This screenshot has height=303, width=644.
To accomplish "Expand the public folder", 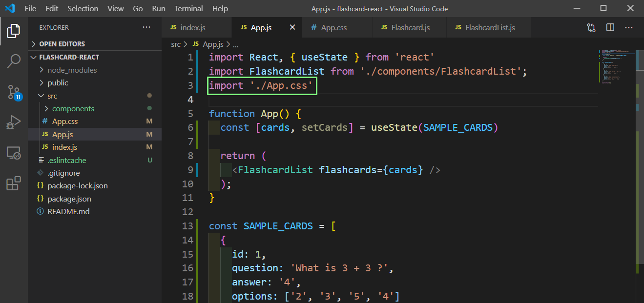I will 58,83.
